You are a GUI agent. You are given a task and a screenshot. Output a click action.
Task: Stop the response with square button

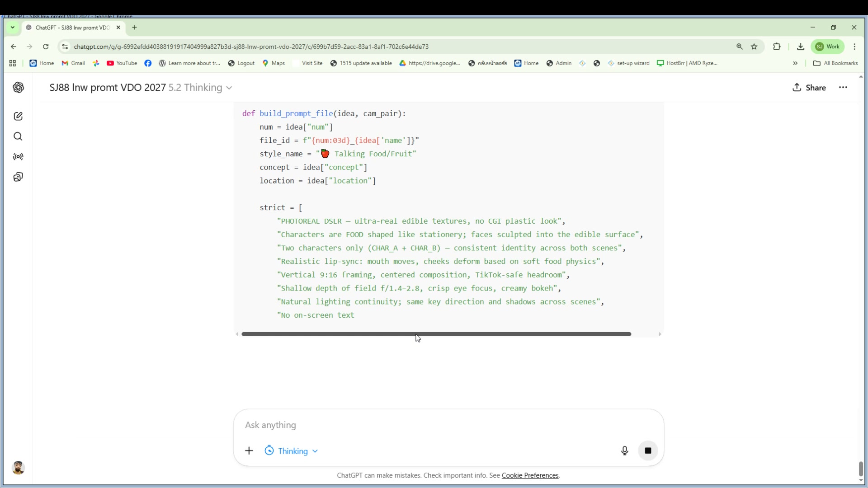click(647, 450)
